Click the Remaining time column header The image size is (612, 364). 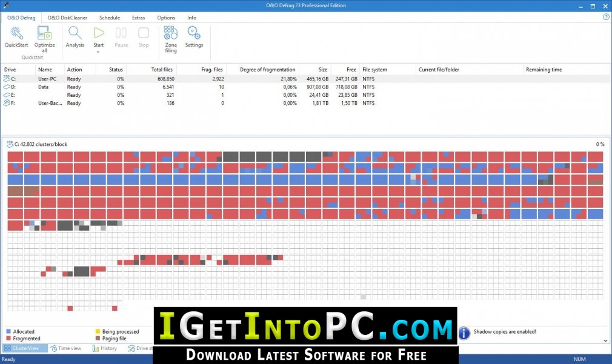[x=567, y=70]
